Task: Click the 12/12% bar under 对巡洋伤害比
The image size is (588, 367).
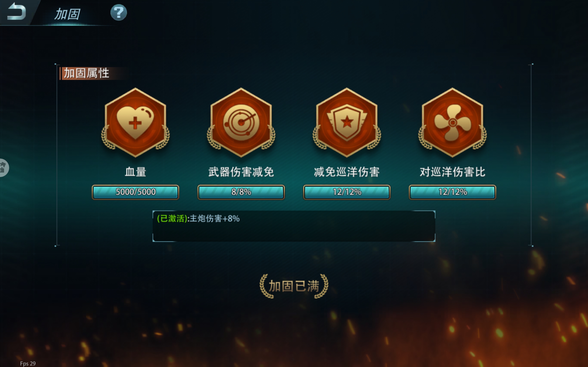Action: pyautogui.click(x=452, y=192)
